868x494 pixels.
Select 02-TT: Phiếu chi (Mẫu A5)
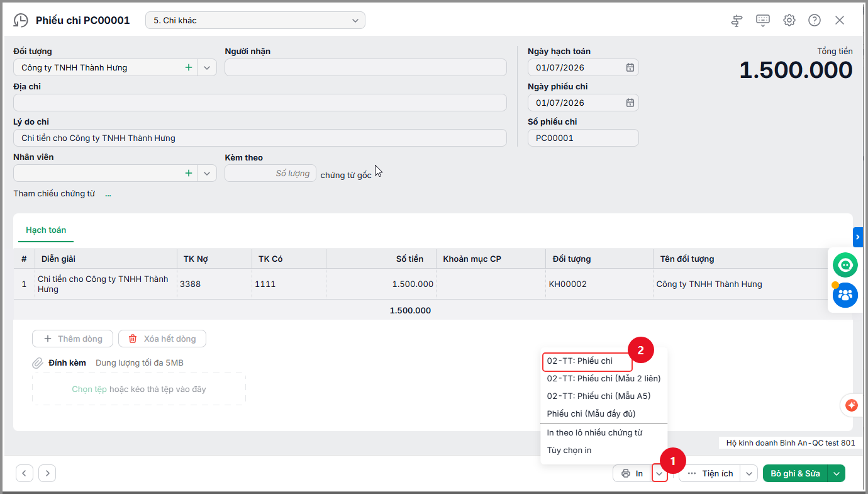pos(598,396)
